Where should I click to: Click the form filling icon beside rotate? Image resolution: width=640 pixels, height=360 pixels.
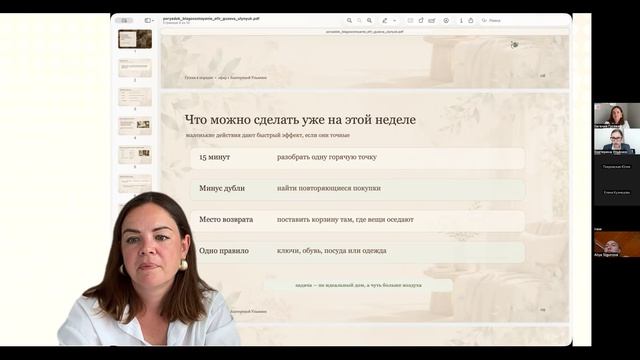click(x=431, y=20)
